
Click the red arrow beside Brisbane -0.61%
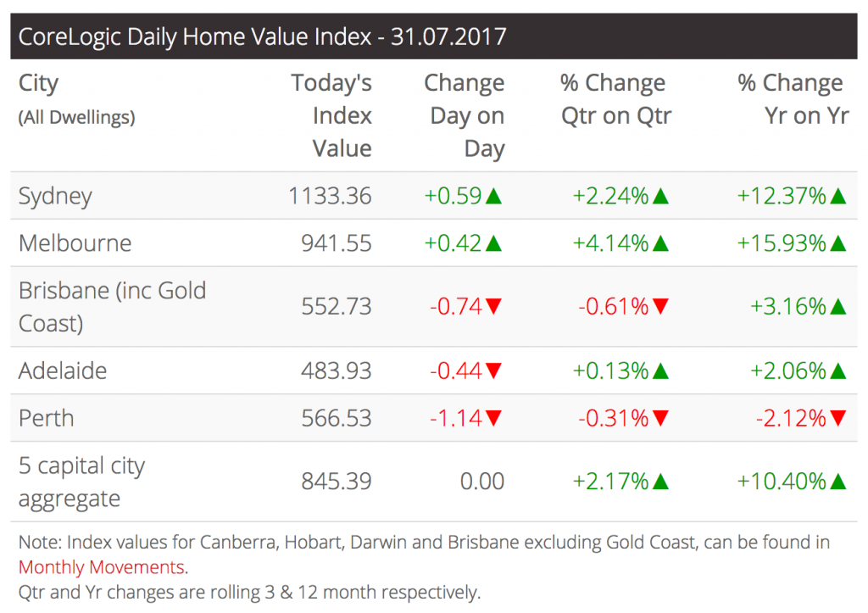pos(661,307)
